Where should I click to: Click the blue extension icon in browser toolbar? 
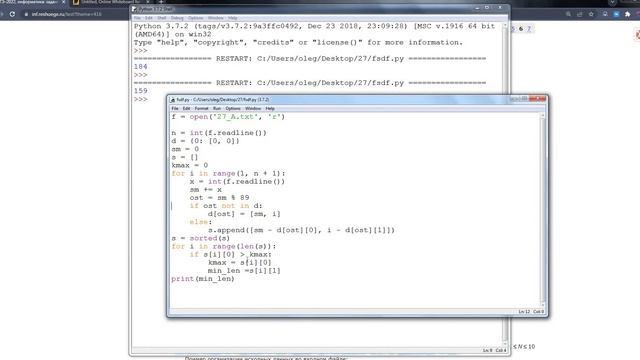coord(616,14)
